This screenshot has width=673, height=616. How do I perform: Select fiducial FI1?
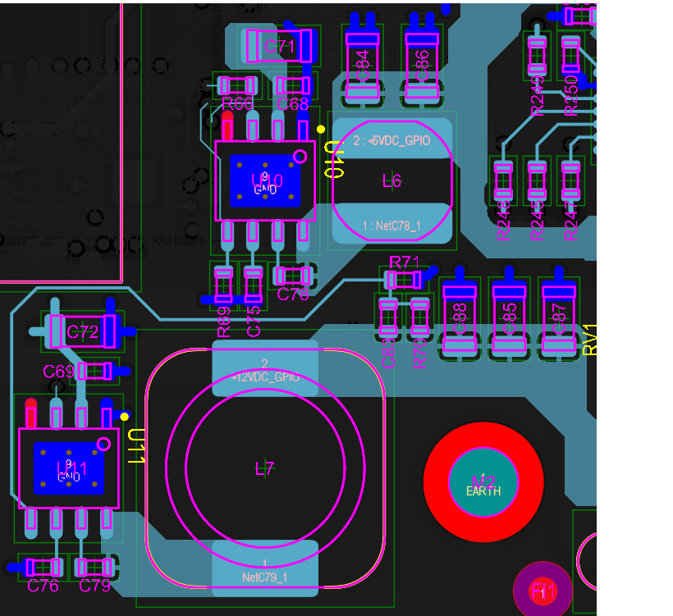[x=543, y=591]
